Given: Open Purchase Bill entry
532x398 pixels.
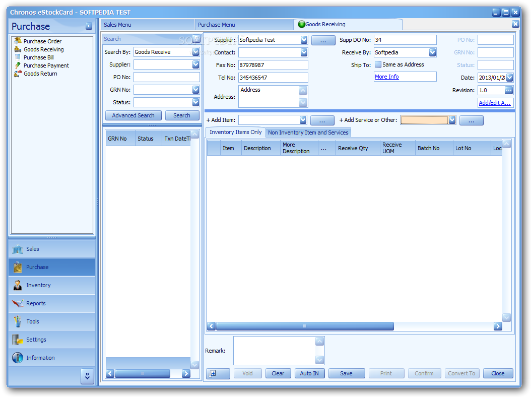Looking at the screenshot, I should pyautogui.click(x=38, y=57).
